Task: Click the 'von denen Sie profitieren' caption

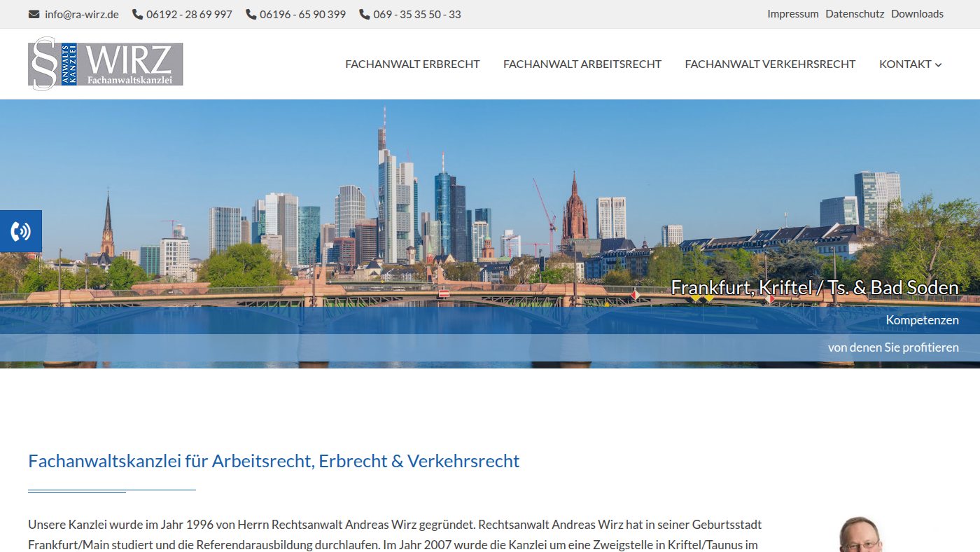Action: (893, 347)
